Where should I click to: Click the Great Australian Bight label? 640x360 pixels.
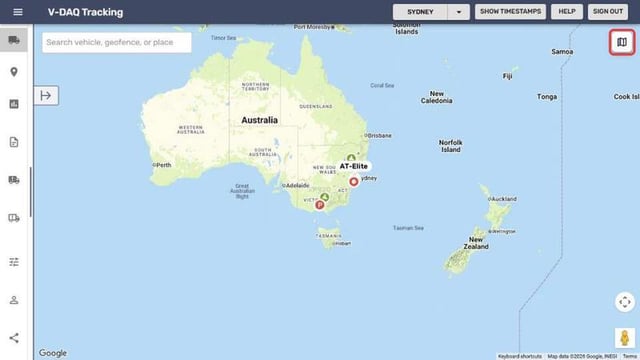click(242, 191)
